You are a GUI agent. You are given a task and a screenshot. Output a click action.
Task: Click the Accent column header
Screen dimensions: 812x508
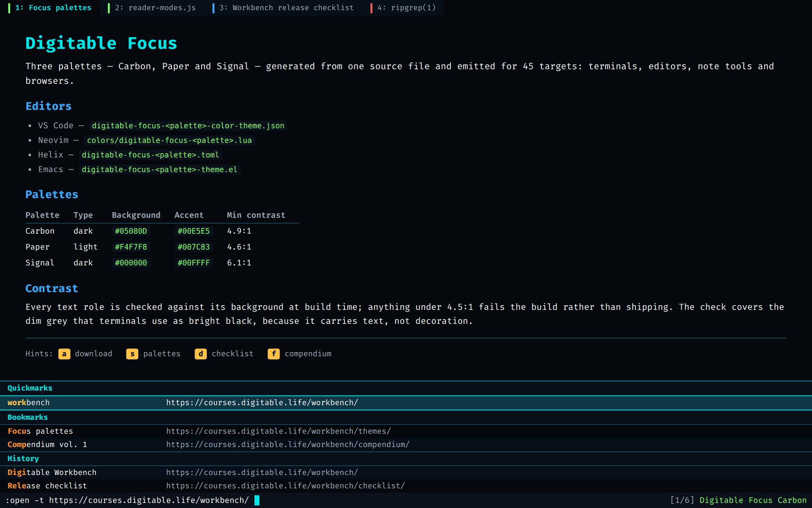point(189,215)
